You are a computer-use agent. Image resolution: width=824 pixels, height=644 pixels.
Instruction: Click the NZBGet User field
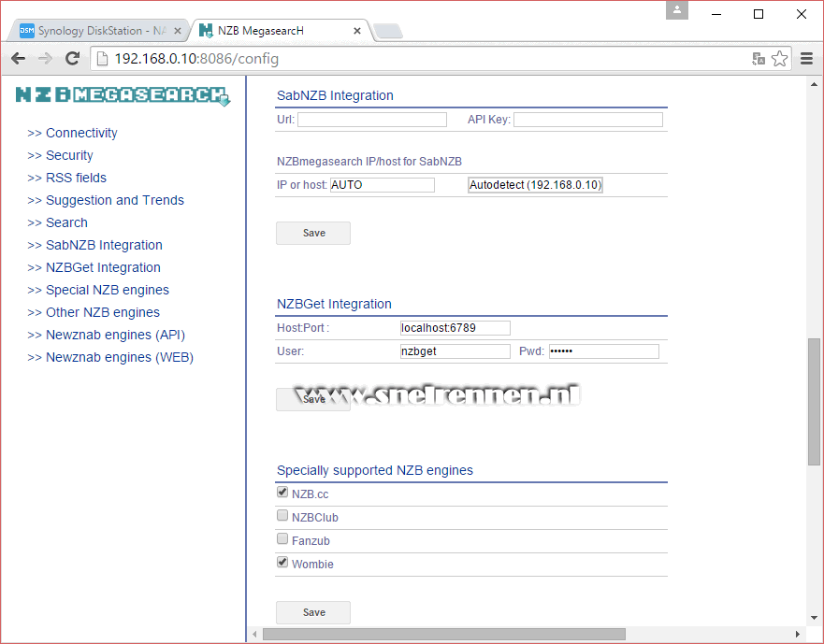(455, 351)
